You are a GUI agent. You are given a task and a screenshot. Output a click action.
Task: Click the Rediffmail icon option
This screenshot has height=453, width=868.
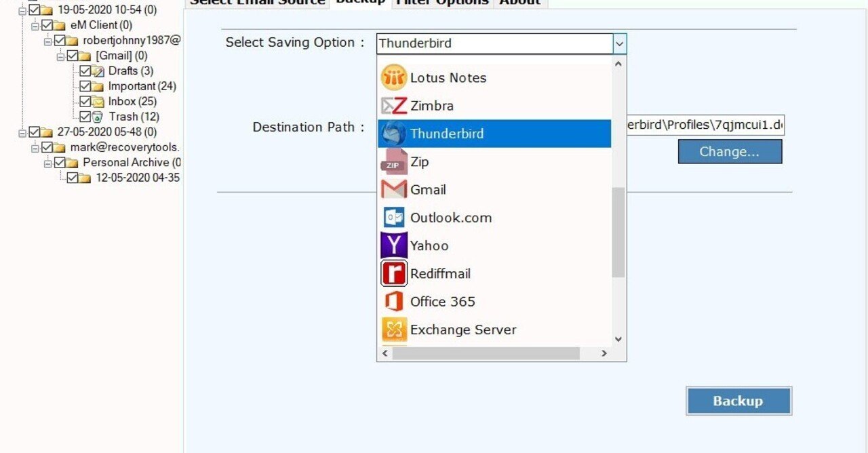point(393,273)
